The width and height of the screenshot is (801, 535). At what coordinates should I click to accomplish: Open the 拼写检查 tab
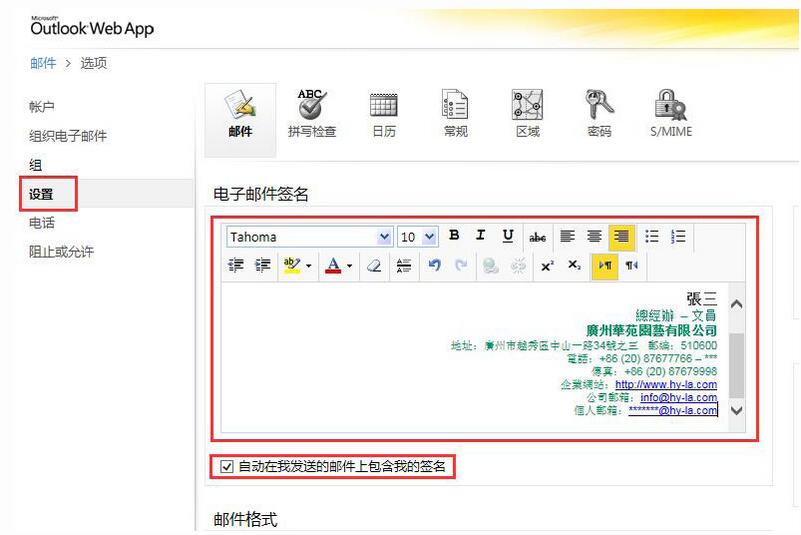pyautogui.click(x=312, y=114)
